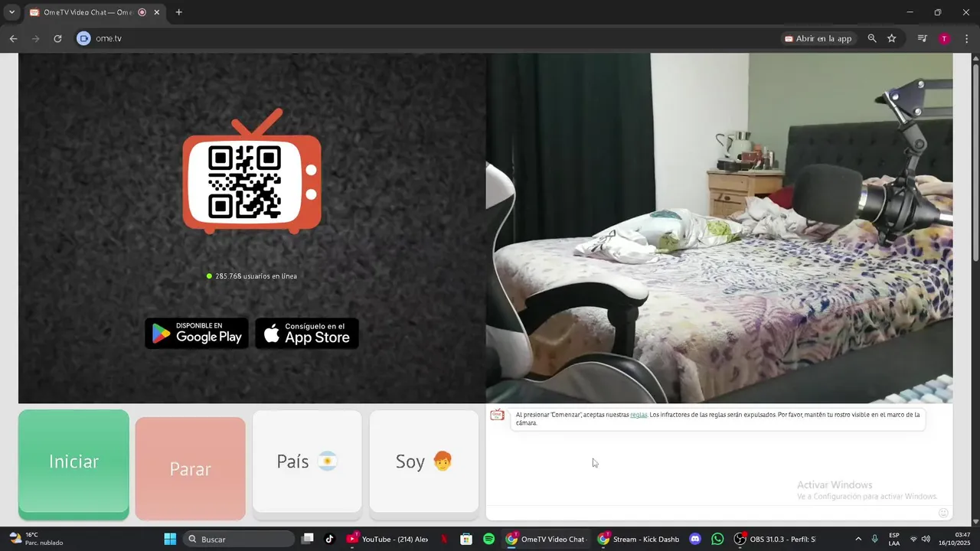Open Netflix from the taskbar
Viewport: 980px width, 551px height.
(444, 539)
